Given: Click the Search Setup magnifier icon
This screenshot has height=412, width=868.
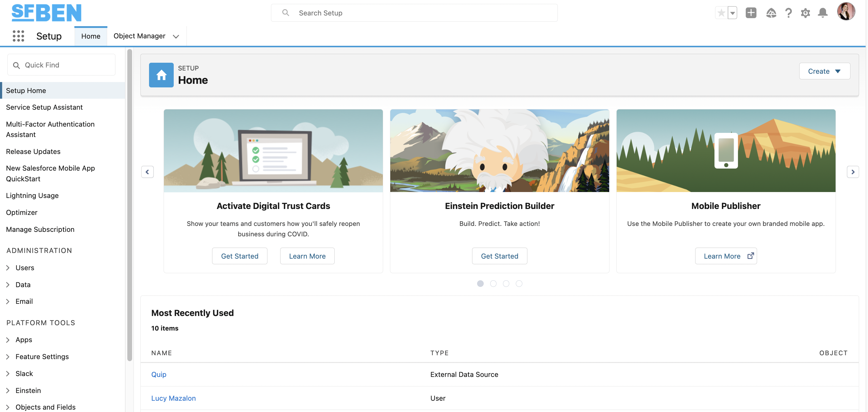Looking at the screenshot, I should pos(286,13).
